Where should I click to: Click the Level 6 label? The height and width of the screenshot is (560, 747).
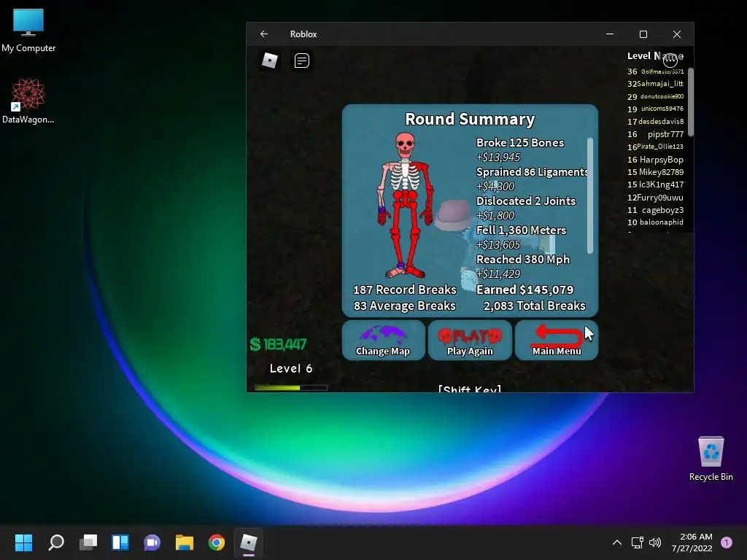[291, 368]
